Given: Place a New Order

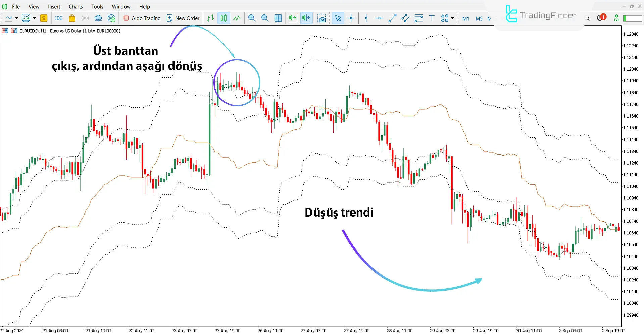Looking at the screenshot, I should click(183, 18).
